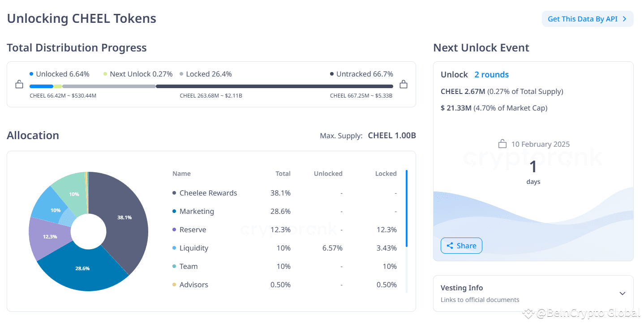The width and height of the screenshot is (644, 323).
Task: Click the Cheelee Rewards bullet dot in the table
Action: [174, 193]
